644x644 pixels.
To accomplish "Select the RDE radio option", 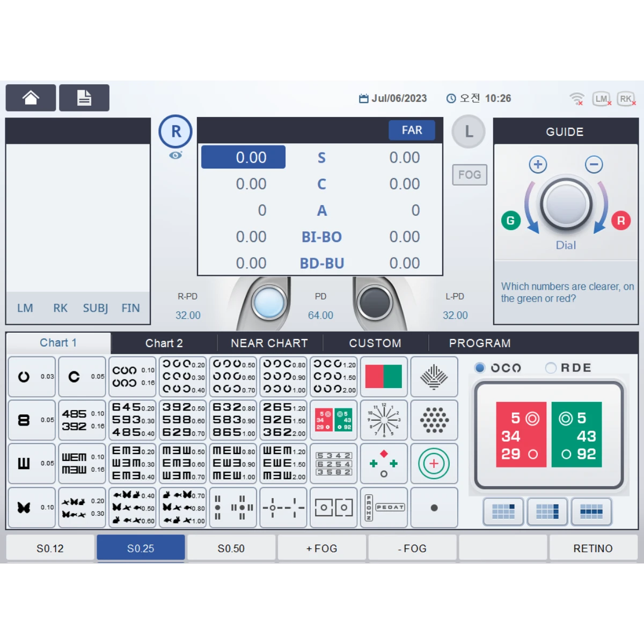I will click(551, 368).
